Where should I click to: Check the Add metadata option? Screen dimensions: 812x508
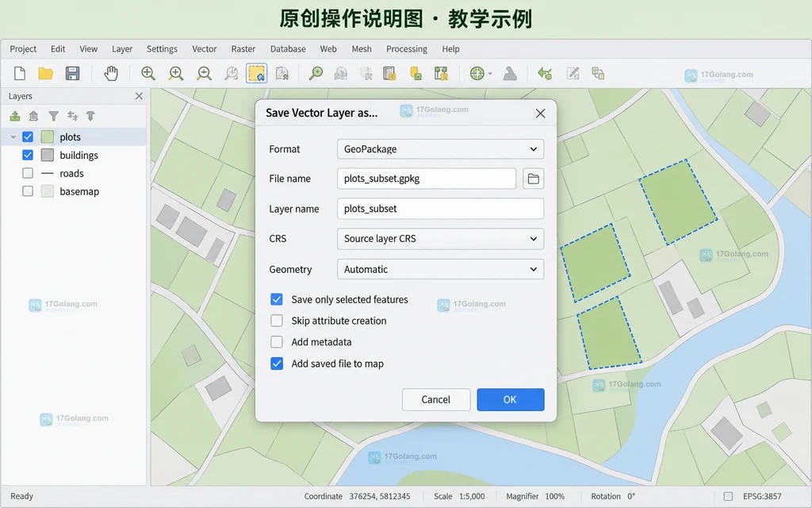tap(277, 342)
